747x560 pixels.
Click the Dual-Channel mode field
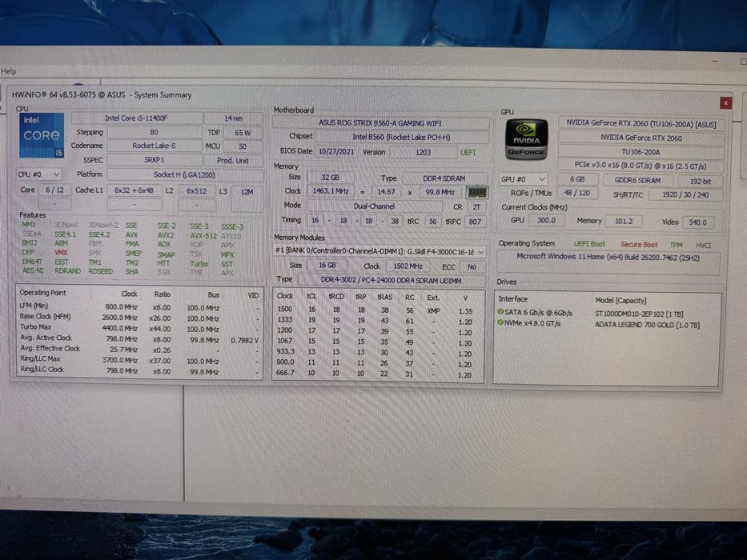tap(374, 206)
